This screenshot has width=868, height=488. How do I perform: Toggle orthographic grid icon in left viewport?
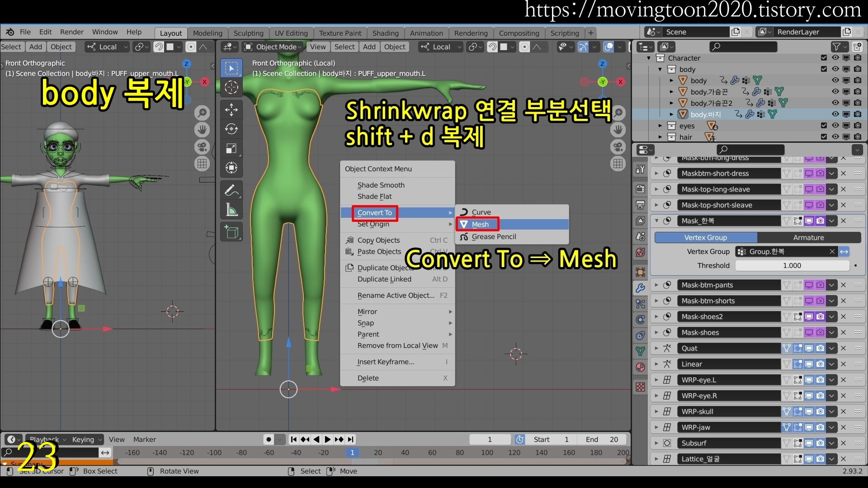tap(202, 164)
